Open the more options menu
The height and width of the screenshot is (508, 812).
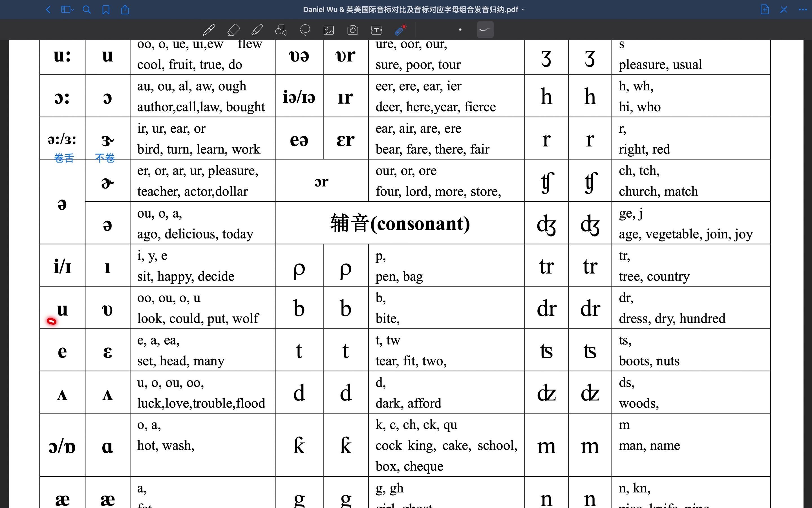point(803,10)
